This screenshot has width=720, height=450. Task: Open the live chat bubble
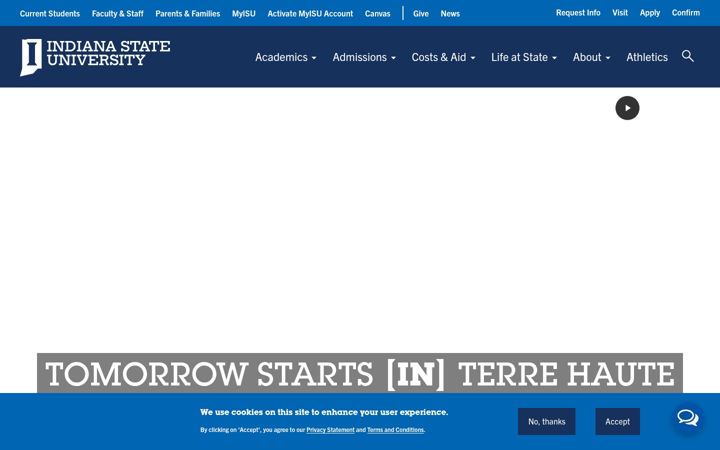click(688, 418)
